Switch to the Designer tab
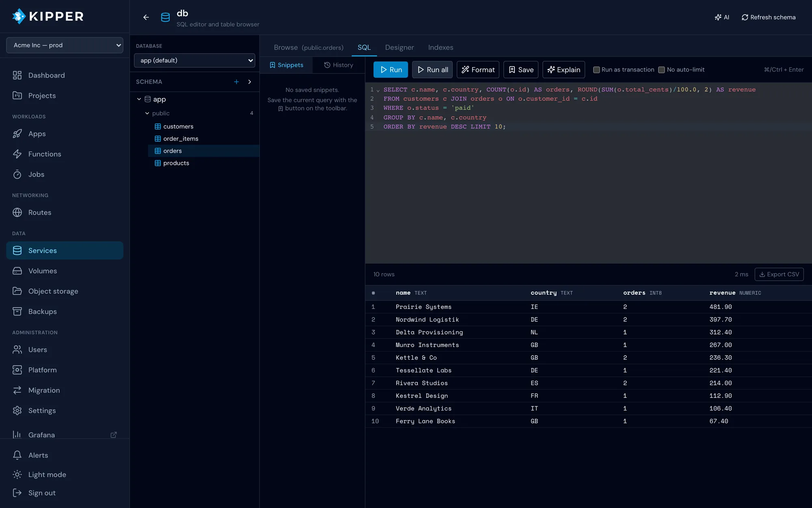The height and width of the screenshot is (508, 812). click(x=400, y=48)
